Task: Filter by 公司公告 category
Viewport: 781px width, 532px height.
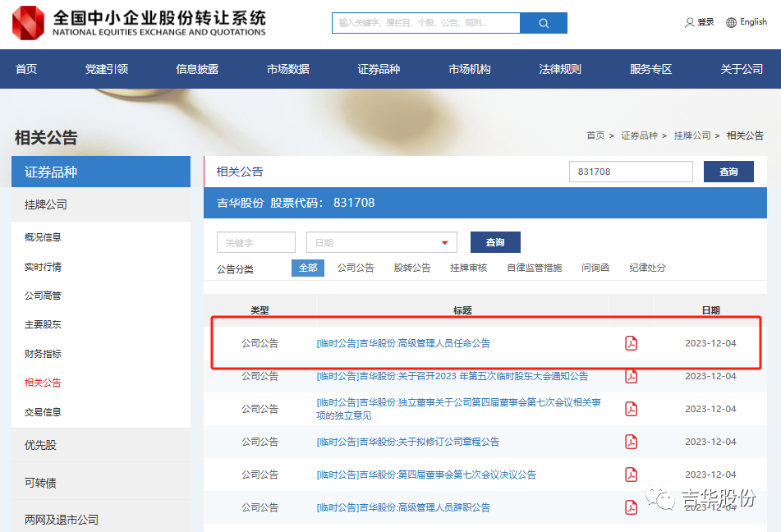Action: (x=356, y=268)
